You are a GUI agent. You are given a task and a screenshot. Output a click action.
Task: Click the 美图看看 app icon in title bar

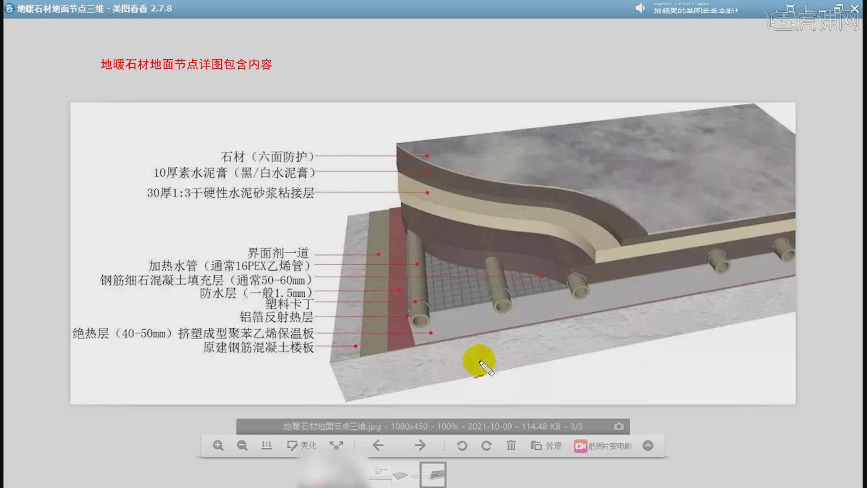tap(9, 9)
